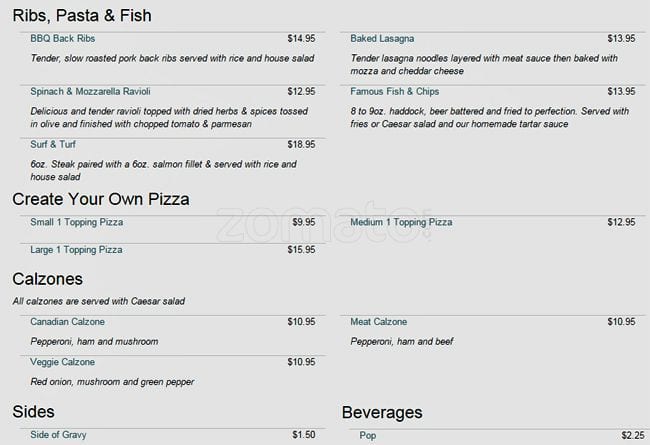Viewport: 650px width, 445px height.
Task: Click the $18.95 Surf & Turf price
Action: point(301,144)
